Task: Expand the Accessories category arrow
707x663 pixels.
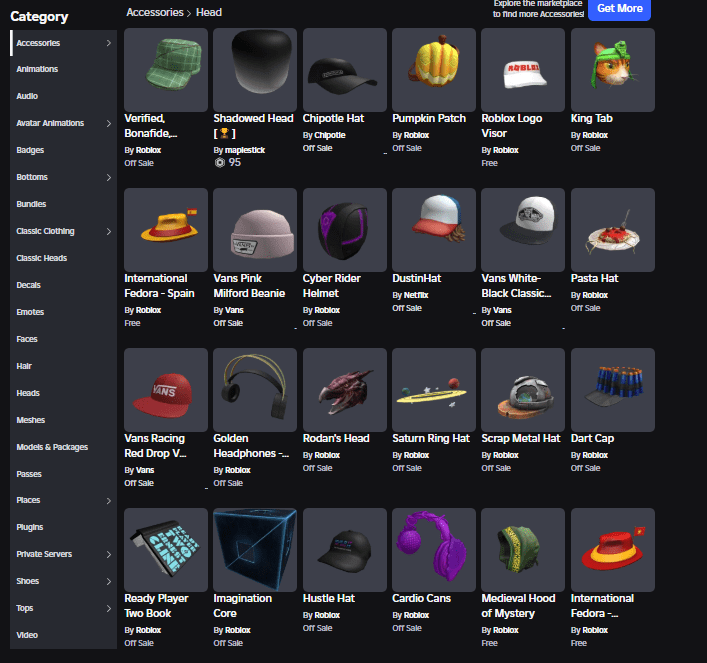Action: 108,43
